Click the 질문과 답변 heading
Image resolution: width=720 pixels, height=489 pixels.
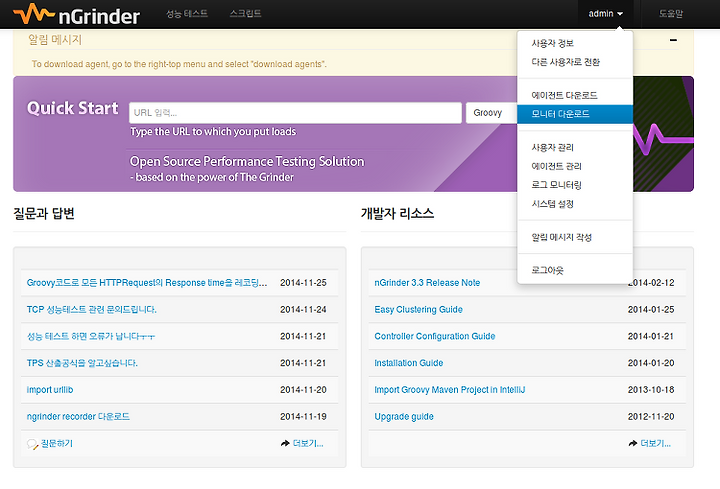44,214
